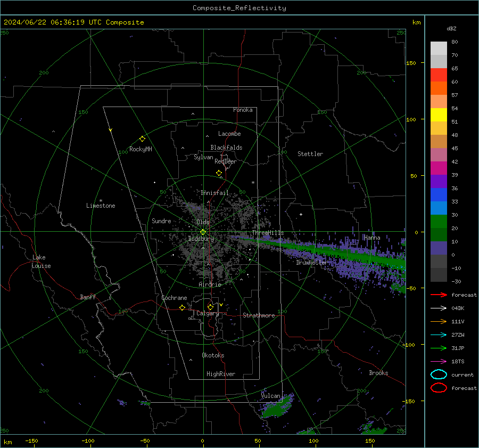This screenshot has height=448, width=479.
Task: Click the red forecast arrow in legend
Action: [x=439, y=295]
